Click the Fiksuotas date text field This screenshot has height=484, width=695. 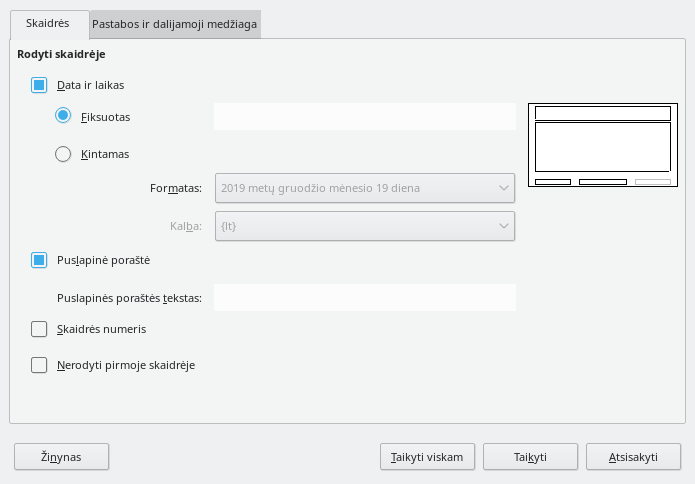point(364,116)
